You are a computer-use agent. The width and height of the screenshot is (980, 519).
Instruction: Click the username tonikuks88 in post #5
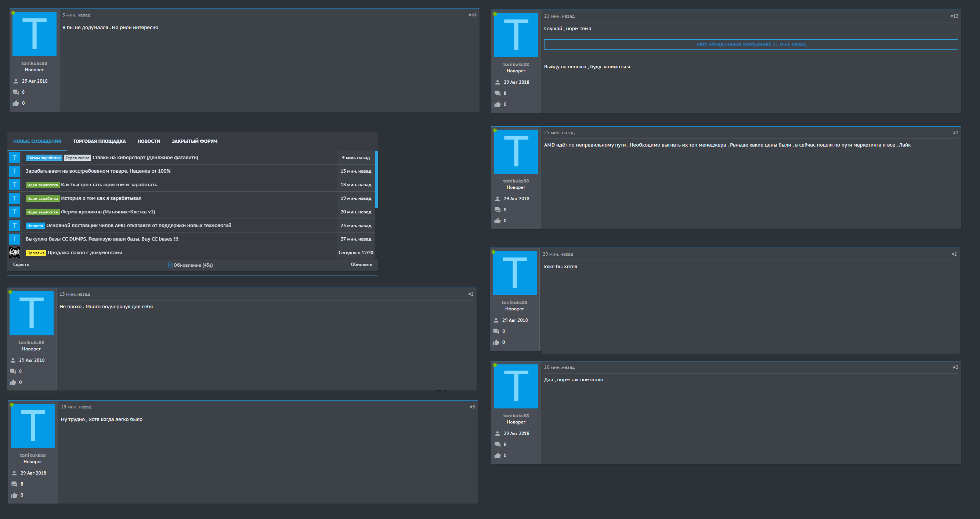[x=33, y=455]
